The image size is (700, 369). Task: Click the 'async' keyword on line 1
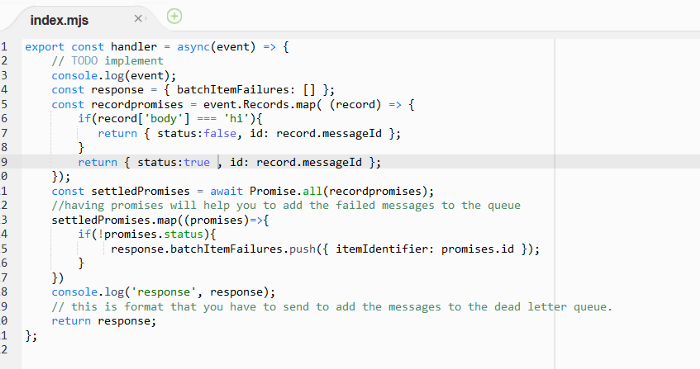(x=193, y=47)
